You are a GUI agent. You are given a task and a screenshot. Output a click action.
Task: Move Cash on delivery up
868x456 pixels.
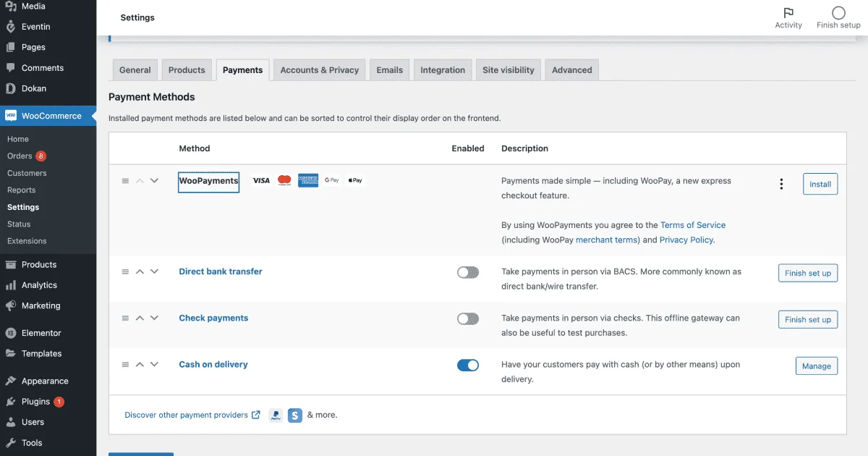[140, 364]
